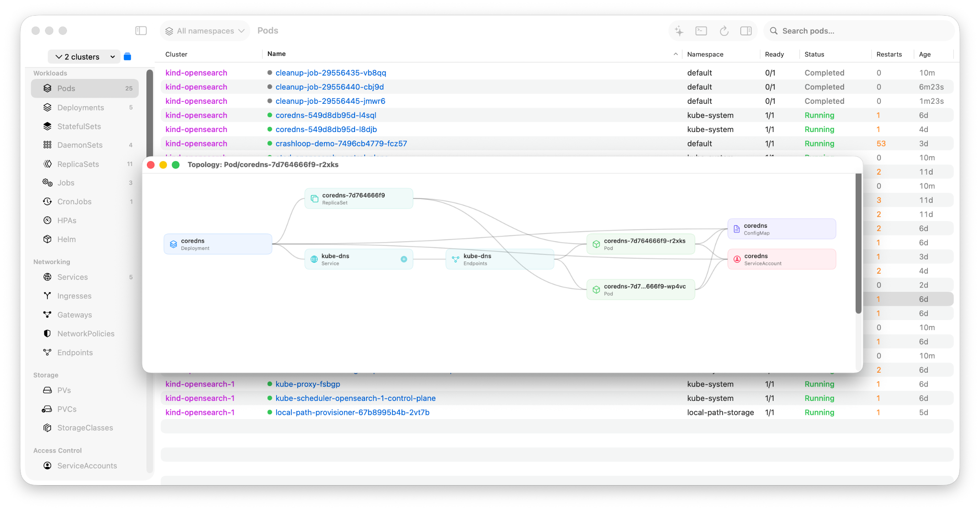Open the AI assistant sparkles icon
The image size is (980, 510).
pos(679,31)
